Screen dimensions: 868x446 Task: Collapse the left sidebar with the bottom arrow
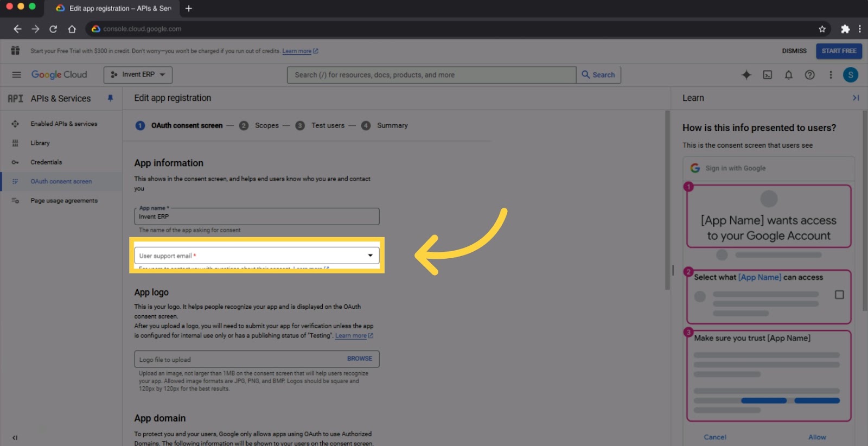click(x=15, y=437)
